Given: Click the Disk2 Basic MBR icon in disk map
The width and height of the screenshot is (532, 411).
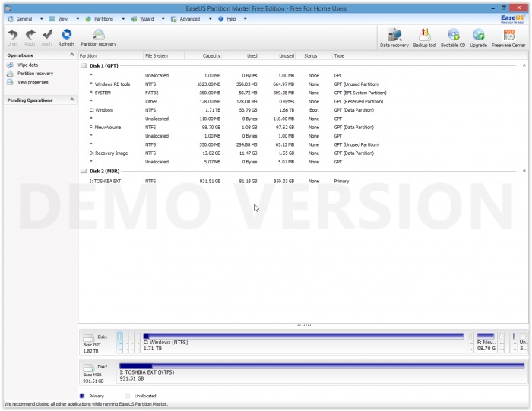Looking at the screenshot, I should (x=89, y=368).
